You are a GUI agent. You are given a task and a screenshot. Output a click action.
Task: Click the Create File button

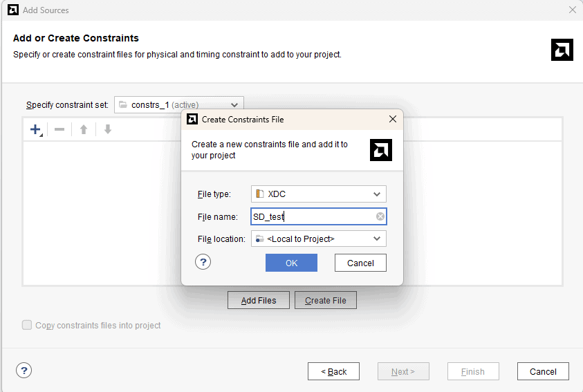[326, 301]
